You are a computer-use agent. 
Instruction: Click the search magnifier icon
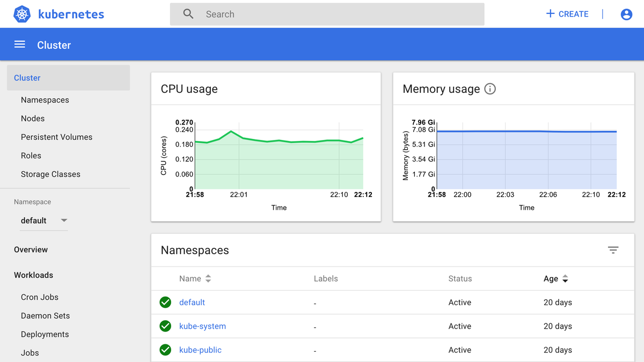coord(188,14)
